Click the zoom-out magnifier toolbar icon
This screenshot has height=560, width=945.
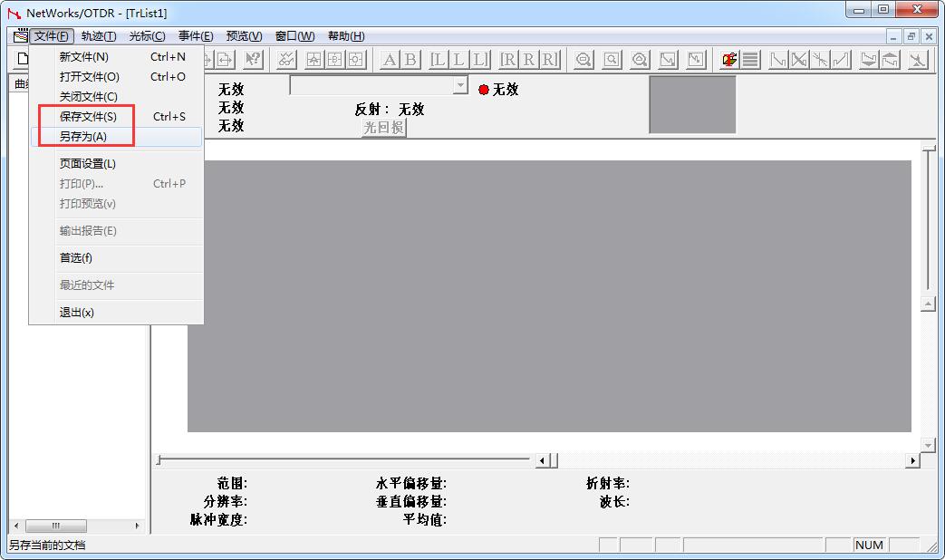tap(584, 60)
